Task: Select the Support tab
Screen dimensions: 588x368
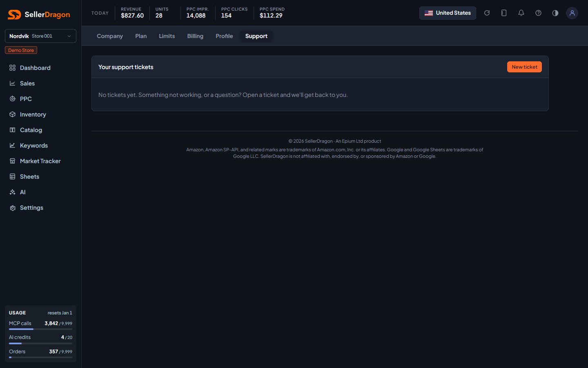Action: (x=256, y=36)
